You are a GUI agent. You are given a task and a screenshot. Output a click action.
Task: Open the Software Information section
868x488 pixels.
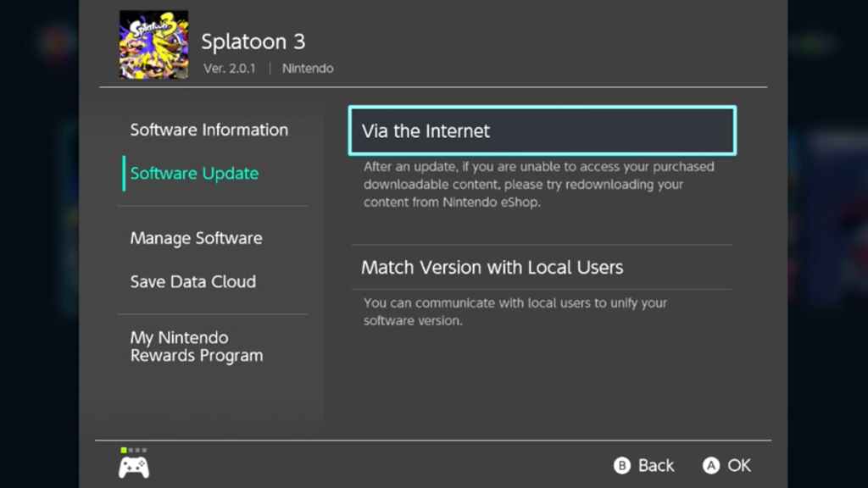209,130
